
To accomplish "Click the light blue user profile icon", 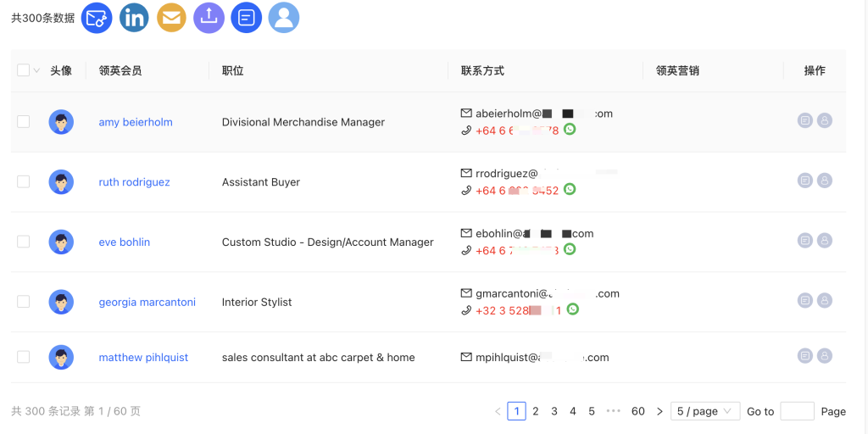I will [x=284, y=18].
